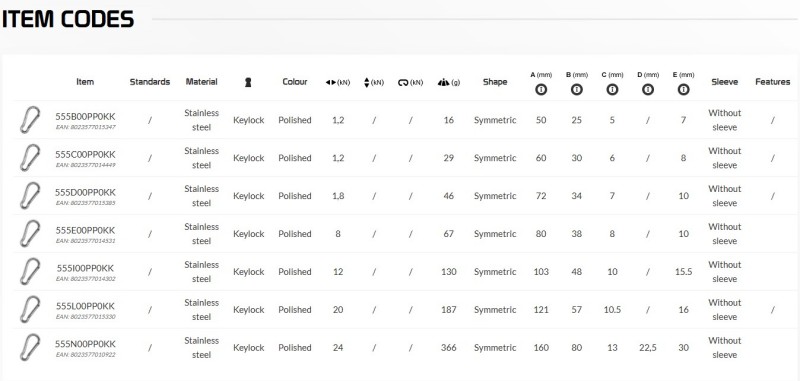Select item code 555C00PP0KK
Viewport: 800px width, 381px height.
point(85,154)
